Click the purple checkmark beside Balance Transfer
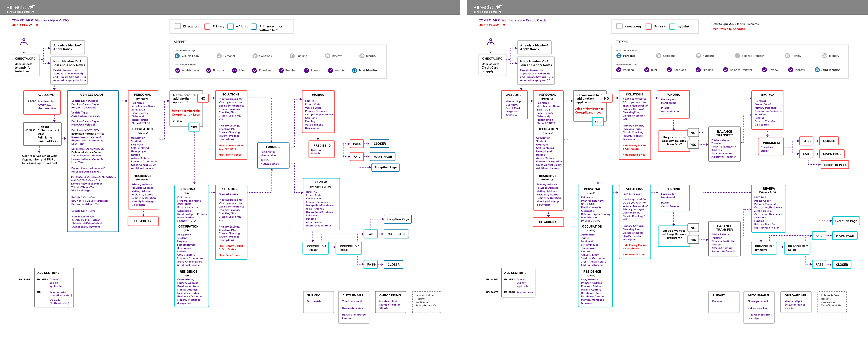 pos(725,70)
